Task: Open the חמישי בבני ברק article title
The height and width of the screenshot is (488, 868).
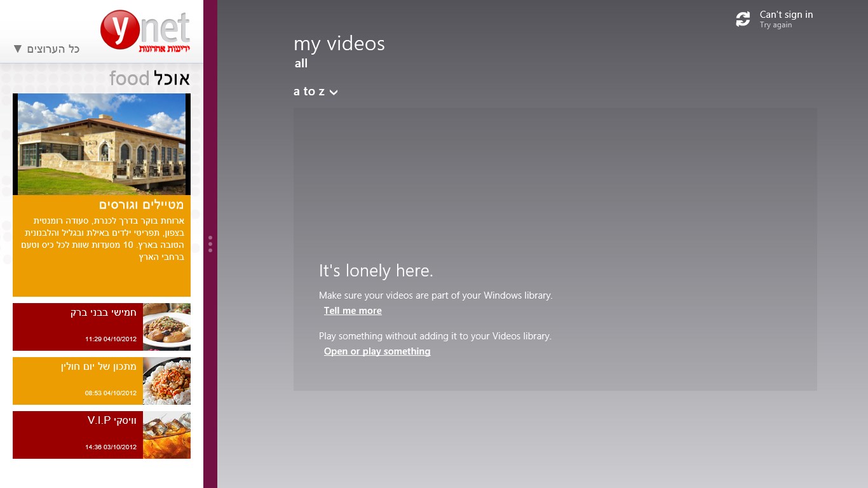Action: coord(104,313)
